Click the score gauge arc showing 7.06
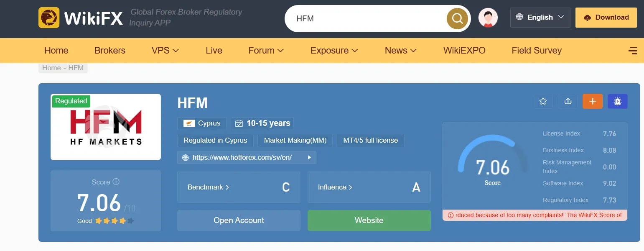 coord(492,154)
